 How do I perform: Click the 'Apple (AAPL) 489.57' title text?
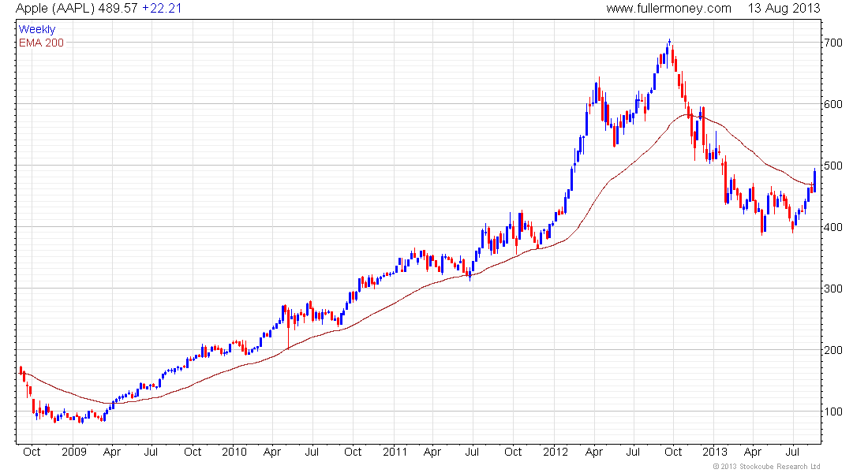click(x=77, y=9)
